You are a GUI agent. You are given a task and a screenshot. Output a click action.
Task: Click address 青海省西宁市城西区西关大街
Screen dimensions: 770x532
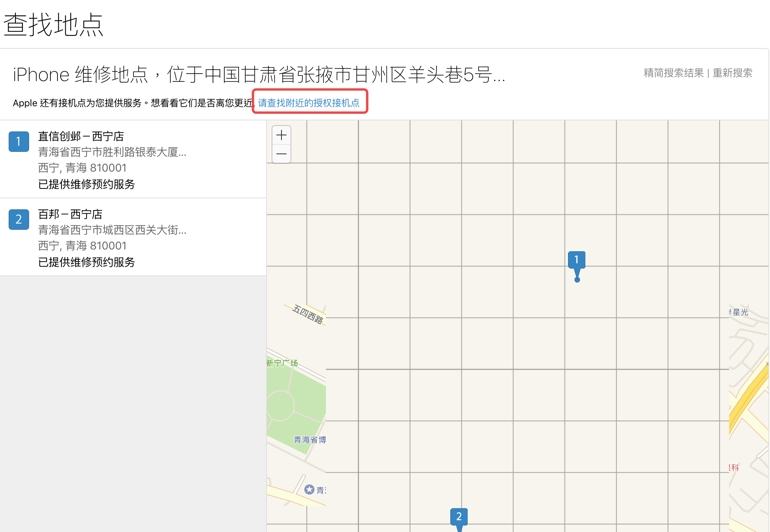point(112,230)
